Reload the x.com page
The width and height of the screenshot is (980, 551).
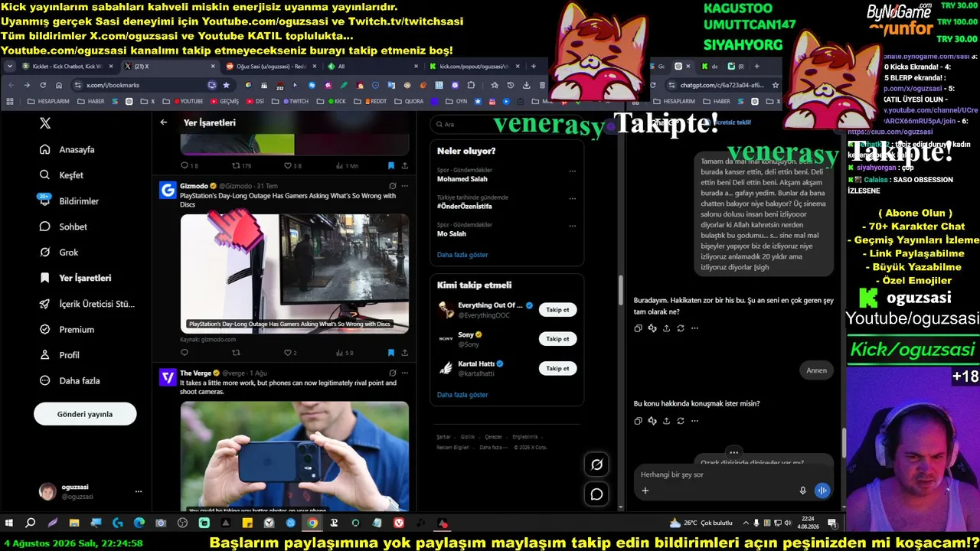pyautogui.click(x=42, y=85)
